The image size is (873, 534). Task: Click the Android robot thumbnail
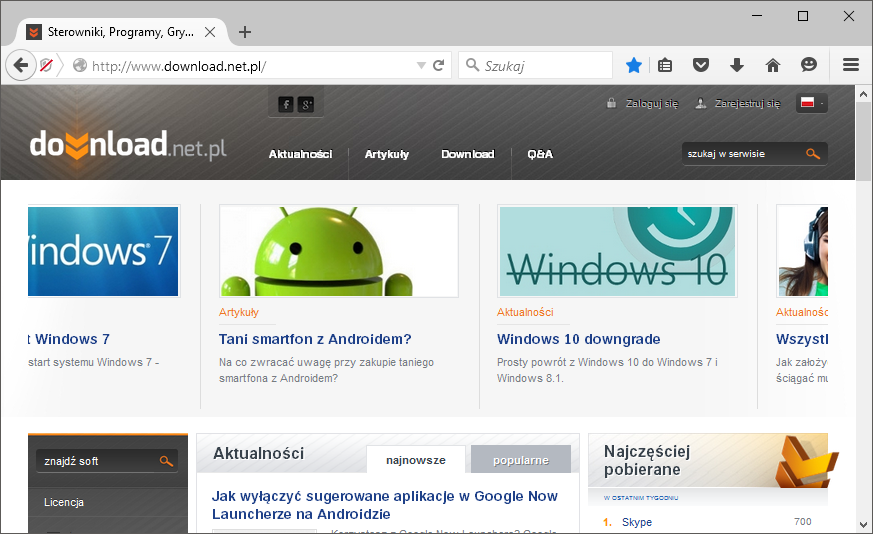click(339, 251)
